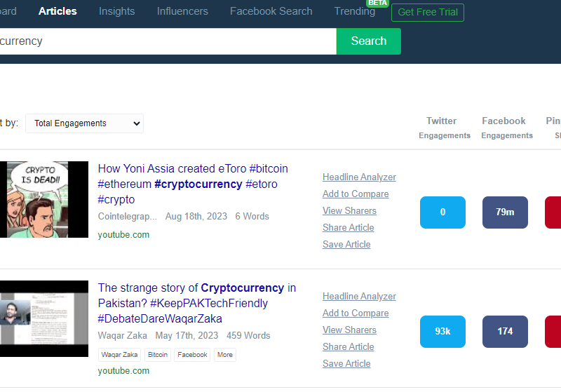
Task: Open the Trending beta tab
Action: pos(355,11)
